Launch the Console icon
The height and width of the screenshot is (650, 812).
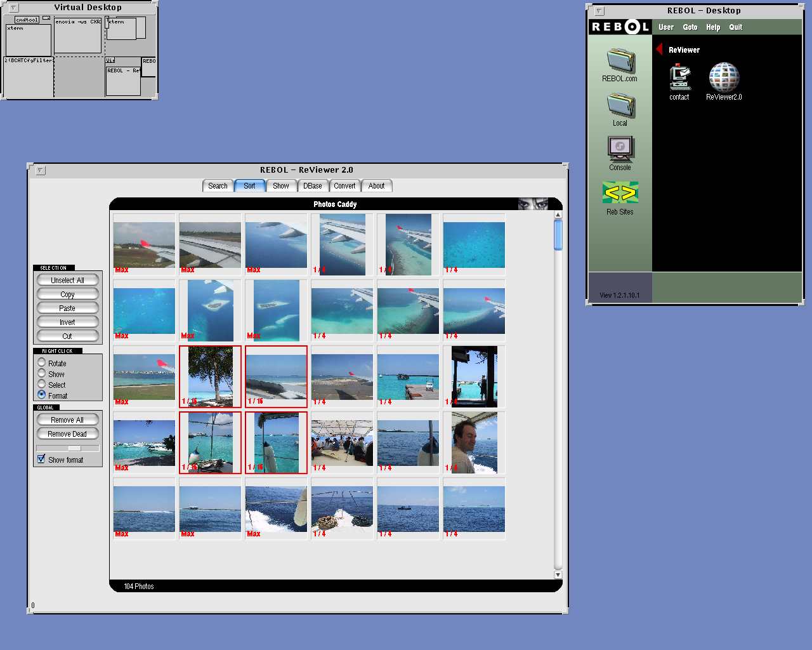point(620,150)
